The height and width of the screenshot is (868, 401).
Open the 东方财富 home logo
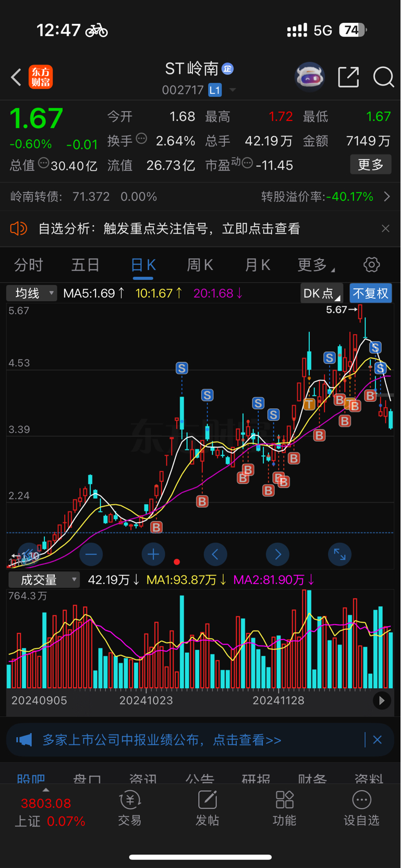click(x=41, y=77)
